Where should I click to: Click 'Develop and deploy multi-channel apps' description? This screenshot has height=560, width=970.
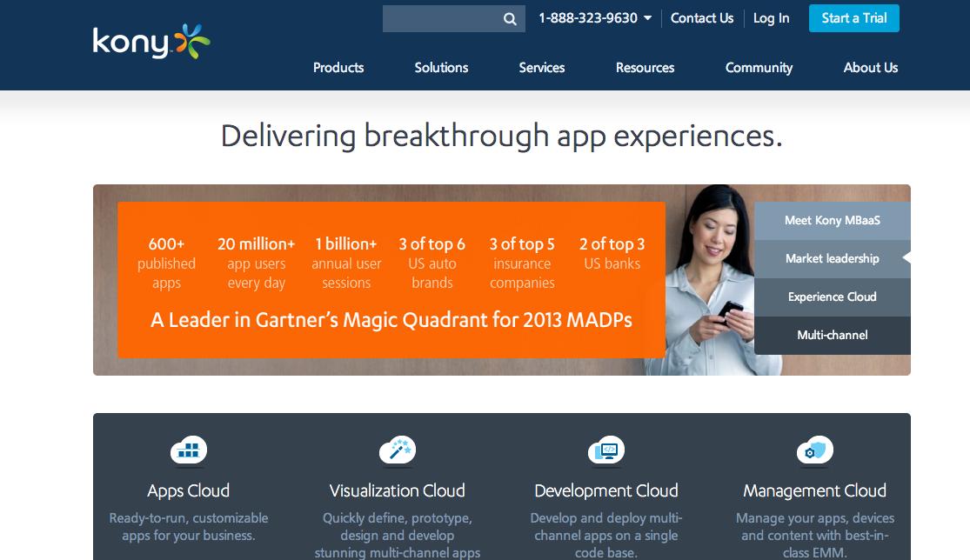pyautogui.click(x=606, y=536)
